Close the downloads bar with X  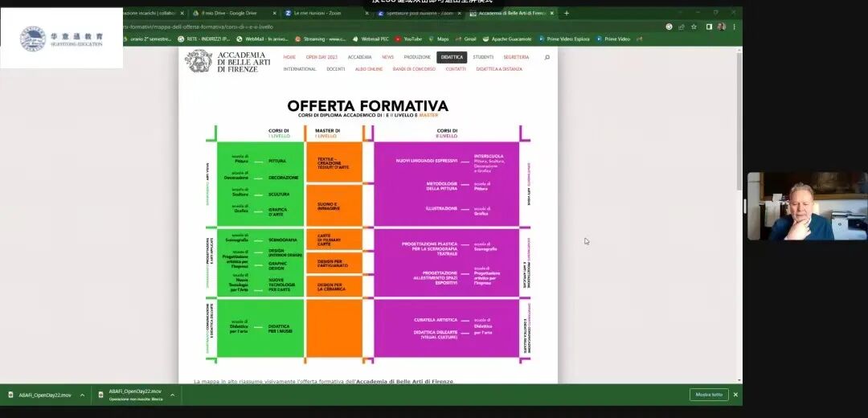[735, 395]
